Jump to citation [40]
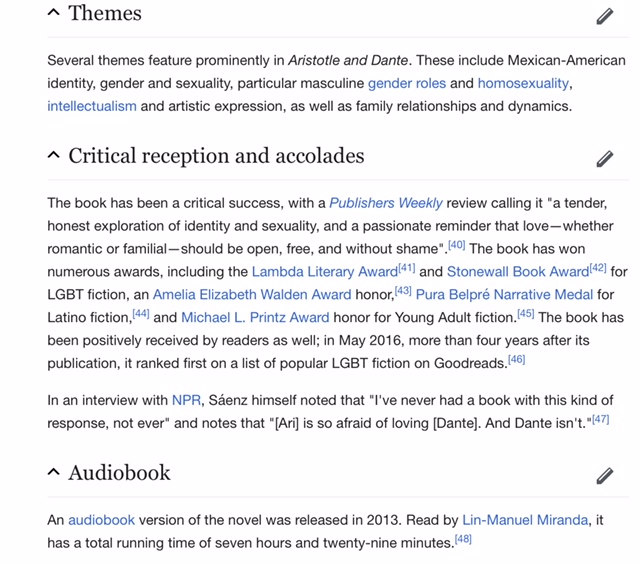The image size is (640, 568). (457, 245)
